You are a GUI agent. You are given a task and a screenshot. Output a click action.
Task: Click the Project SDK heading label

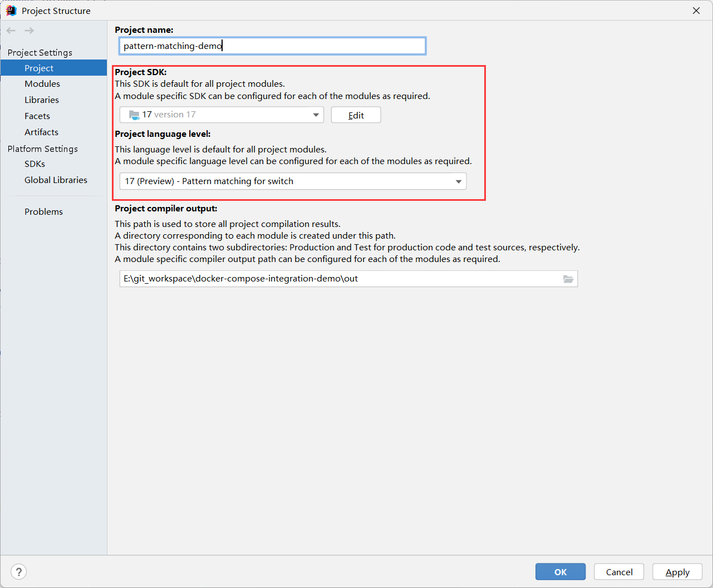[x=141, y=72]
